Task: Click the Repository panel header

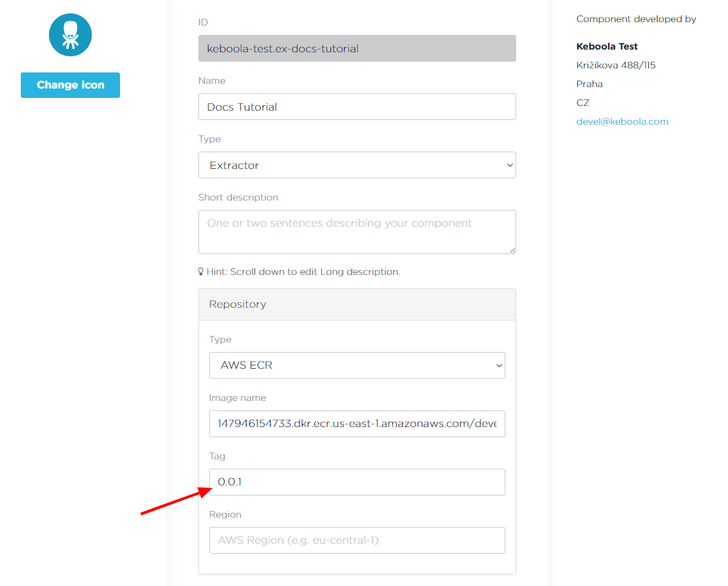Action: (x=357, y=304)
